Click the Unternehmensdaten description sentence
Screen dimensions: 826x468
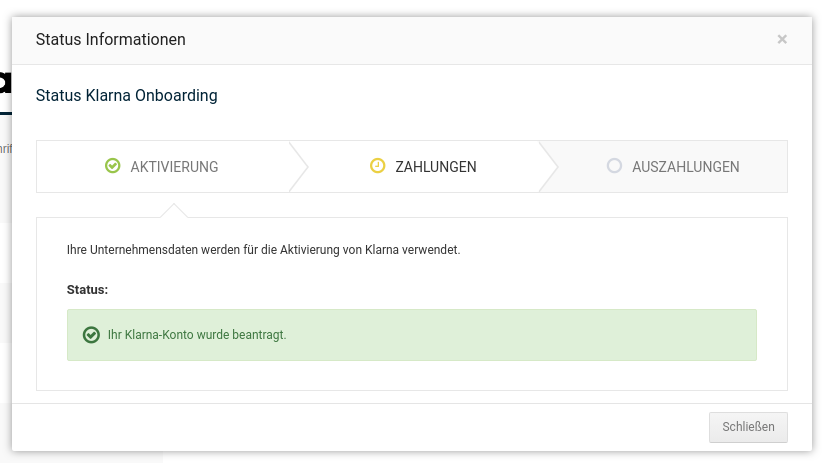[263, 249]
